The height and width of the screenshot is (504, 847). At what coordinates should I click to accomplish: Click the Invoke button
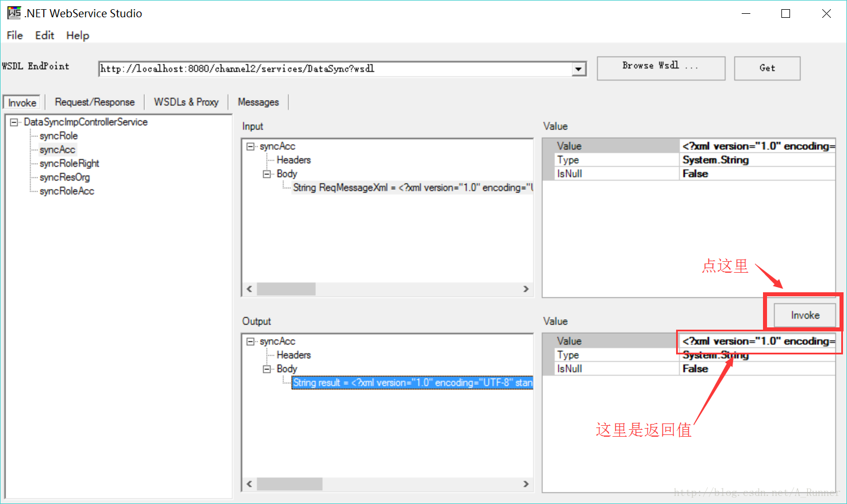click(x=805, y=315)
